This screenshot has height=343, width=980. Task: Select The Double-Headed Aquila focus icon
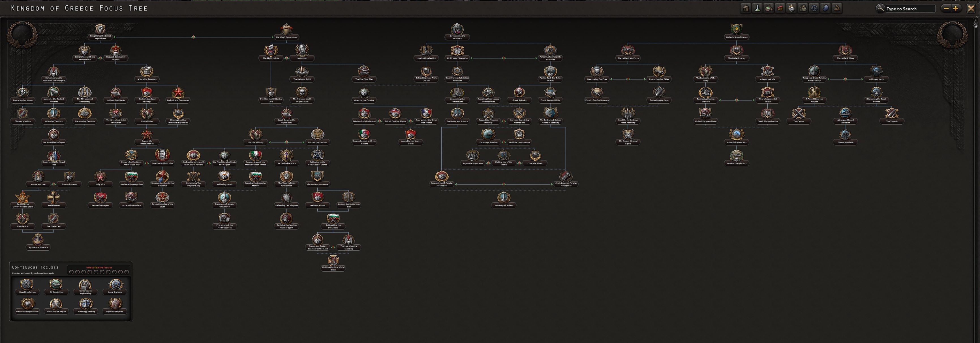[628, 134]
